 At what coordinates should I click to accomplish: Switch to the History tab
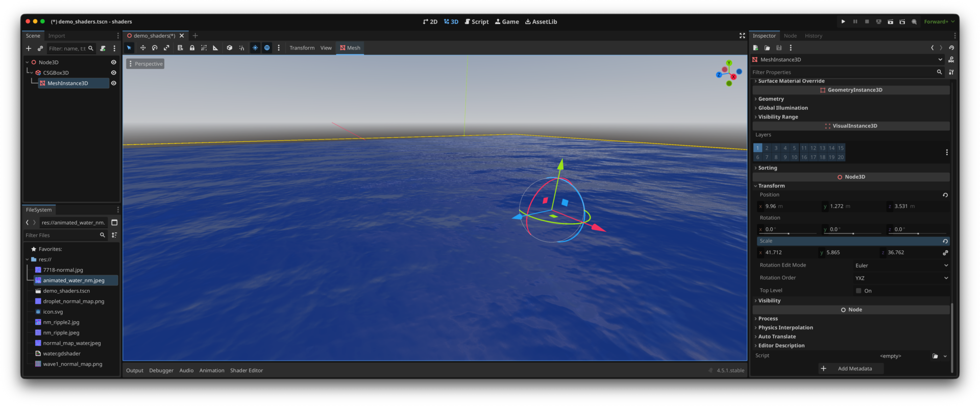point(814,36)
